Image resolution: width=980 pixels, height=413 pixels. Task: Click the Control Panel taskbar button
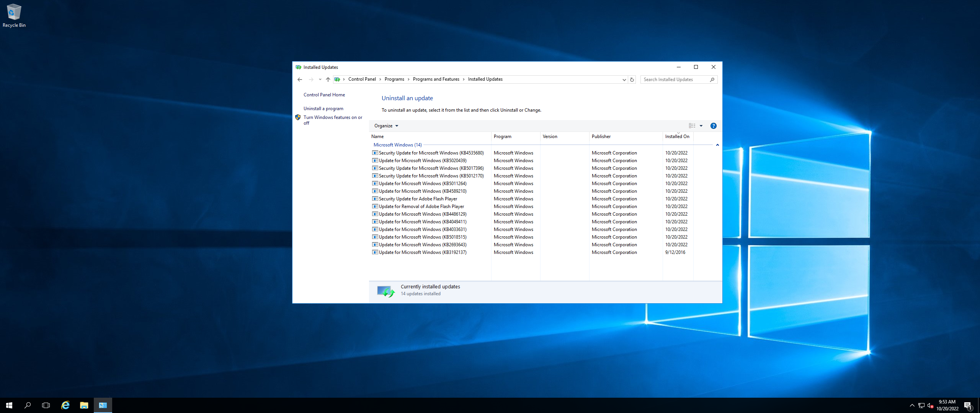[103, 405]
